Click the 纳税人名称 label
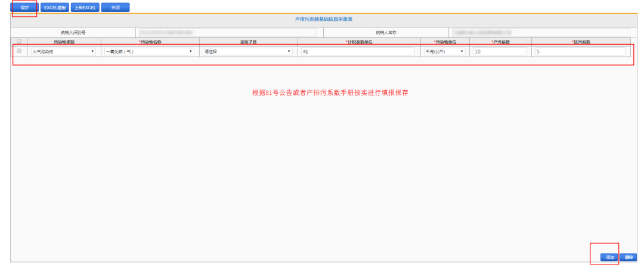Image resolution: width=644 pixels, height=268 pixels. [x=385, y=32]
